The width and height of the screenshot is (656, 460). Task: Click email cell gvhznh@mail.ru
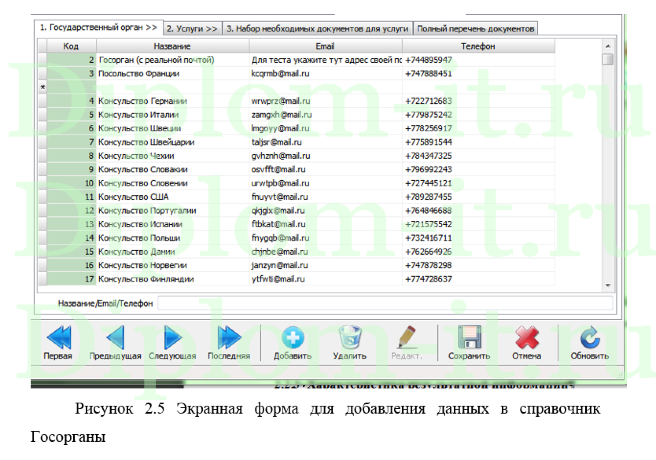click(325, 156)
